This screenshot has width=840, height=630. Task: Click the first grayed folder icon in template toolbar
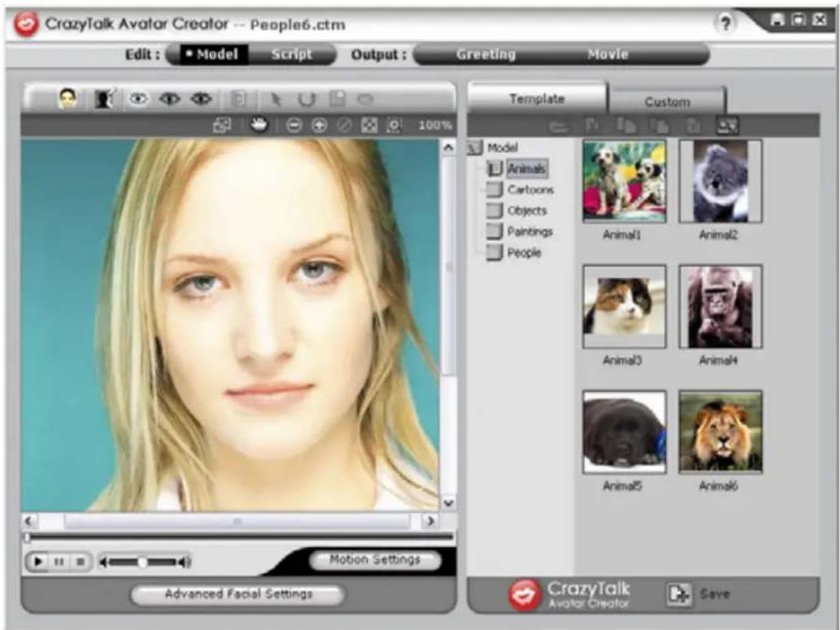(559, 126)
